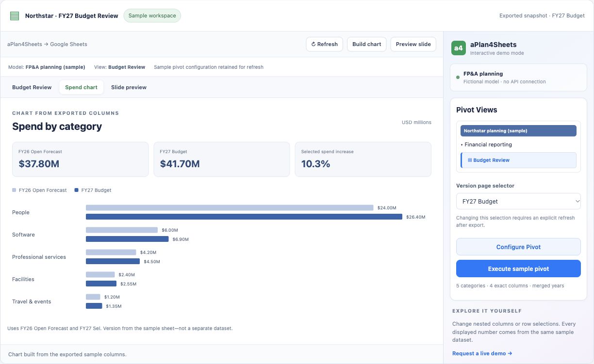Click the Software FY26 bar at $6.00M
594x364 pixels.
click(122, 230)
